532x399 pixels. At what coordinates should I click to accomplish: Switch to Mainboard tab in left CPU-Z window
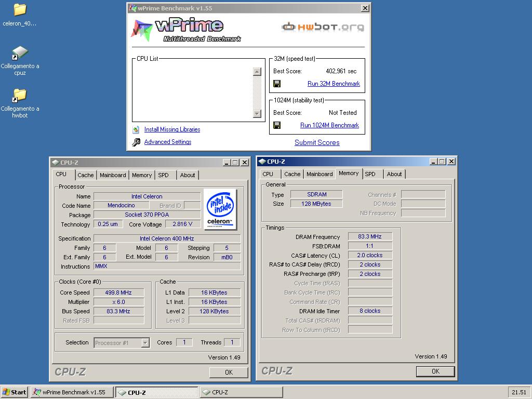pos(113,175)
